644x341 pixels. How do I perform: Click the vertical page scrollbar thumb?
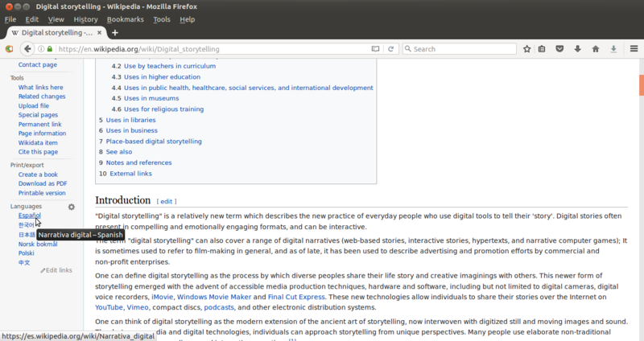point(642,85)
